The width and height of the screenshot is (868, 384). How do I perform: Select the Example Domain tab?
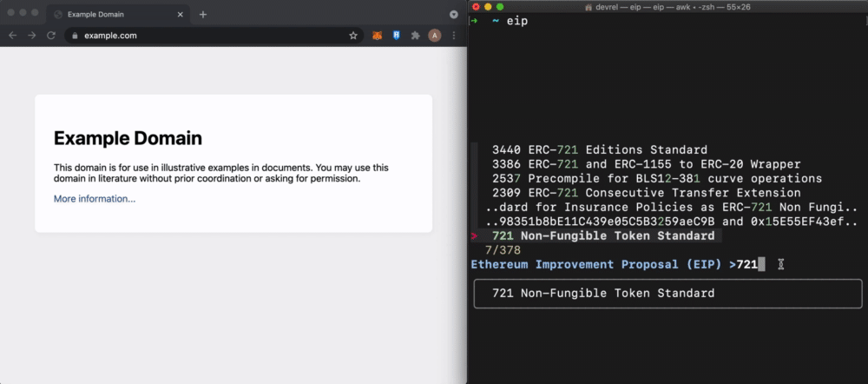[118, 15]
